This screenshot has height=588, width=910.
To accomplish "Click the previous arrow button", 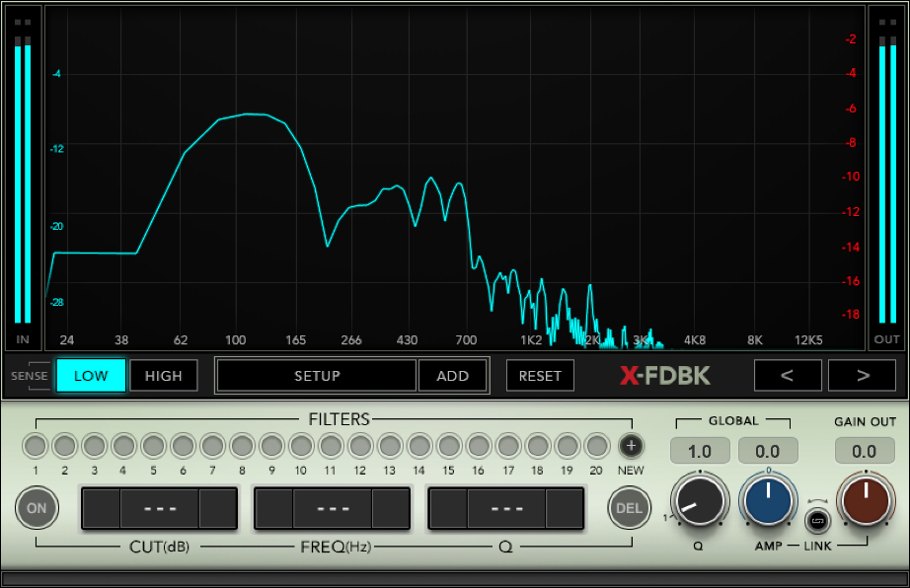I will click(788, 375).
